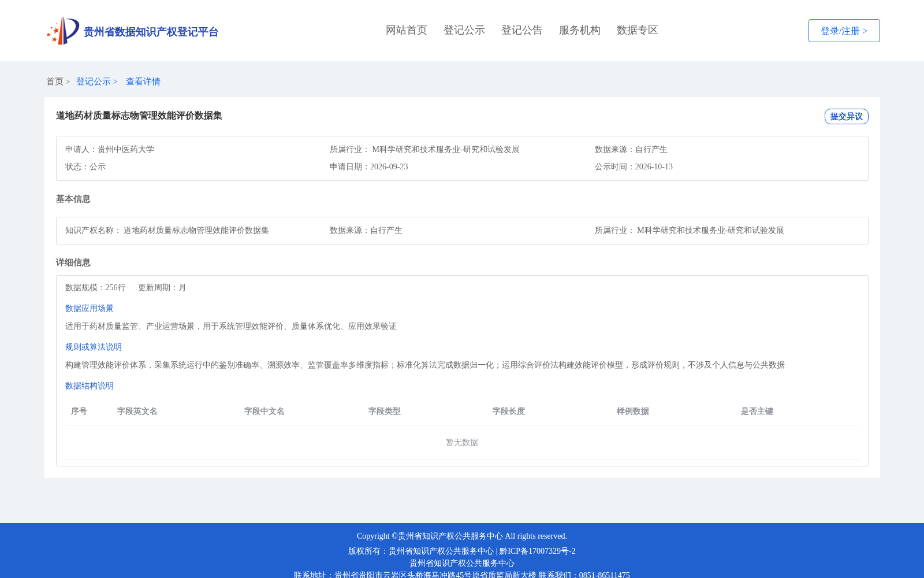Viewport: 924px width, 578px height.
Task: Select 服务机构 in the top navigation
Action: (x=580, y=30)
